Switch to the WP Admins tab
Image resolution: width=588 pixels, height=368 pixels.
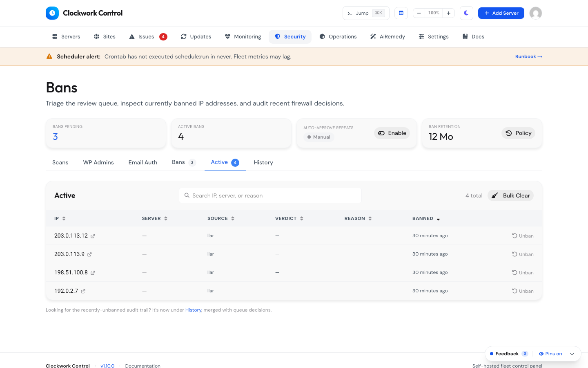[x=98, y=162]
